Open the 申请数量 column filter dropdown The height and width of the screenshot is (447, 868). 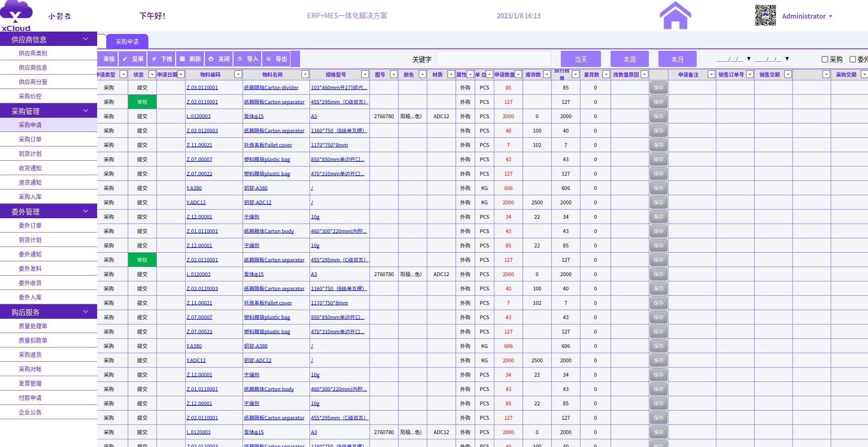pyautogui.click(x=518, y=74)
